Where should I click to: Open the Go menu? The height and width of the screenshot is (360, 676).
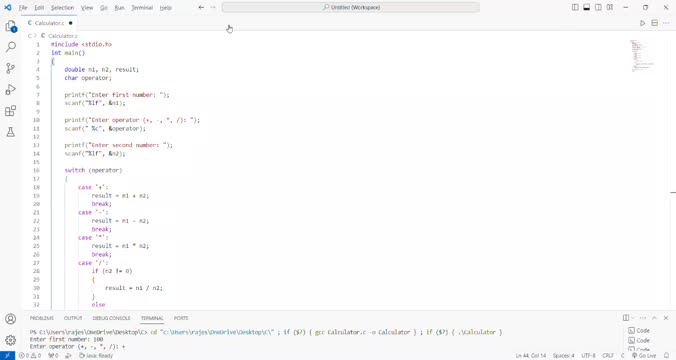pos(104,8)
